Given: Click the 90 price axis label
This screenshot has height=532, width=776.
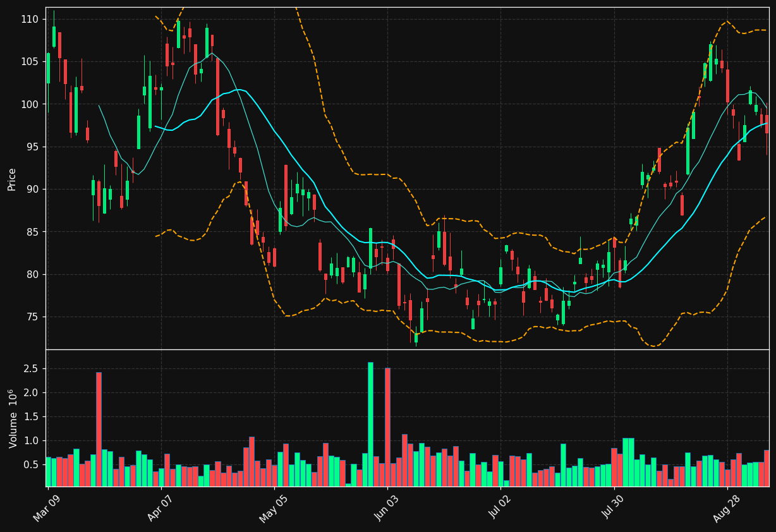Looking at the screenshot, I should [32, 190].
